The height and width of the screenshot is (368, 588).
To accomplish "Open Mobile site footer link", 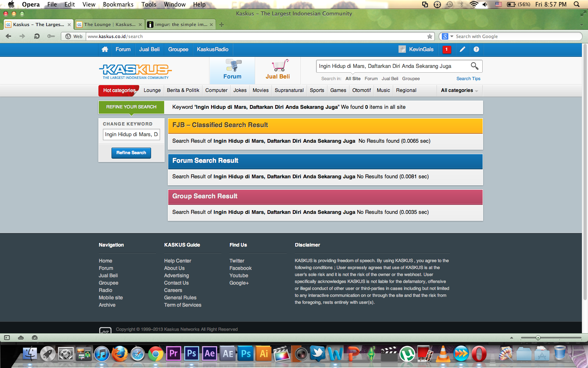I will 111,298.
